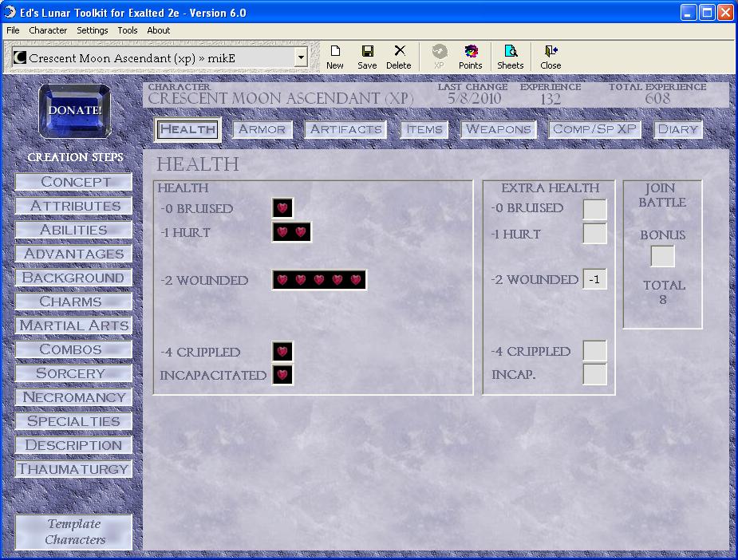This screenshot has height=560, width=738.
Task: Click the Crescent Moon Ascendant (xp) character combo box
Action: click(x=160, y=58)
